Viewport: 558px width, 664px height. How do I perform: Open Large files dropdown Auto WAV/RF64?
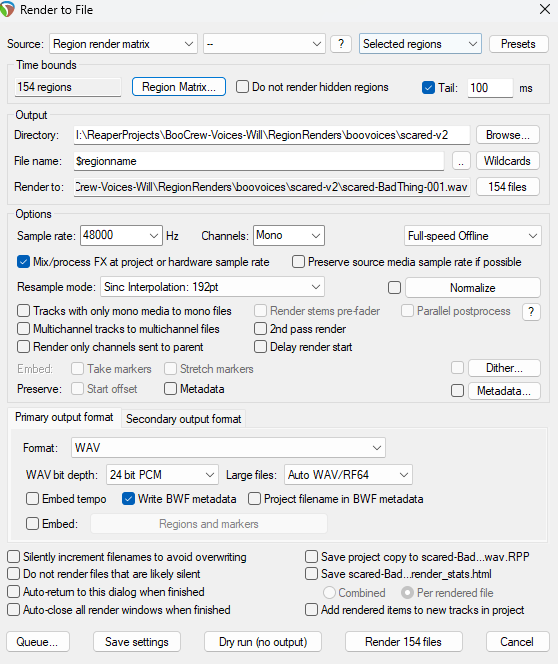(x=348, y=475)
